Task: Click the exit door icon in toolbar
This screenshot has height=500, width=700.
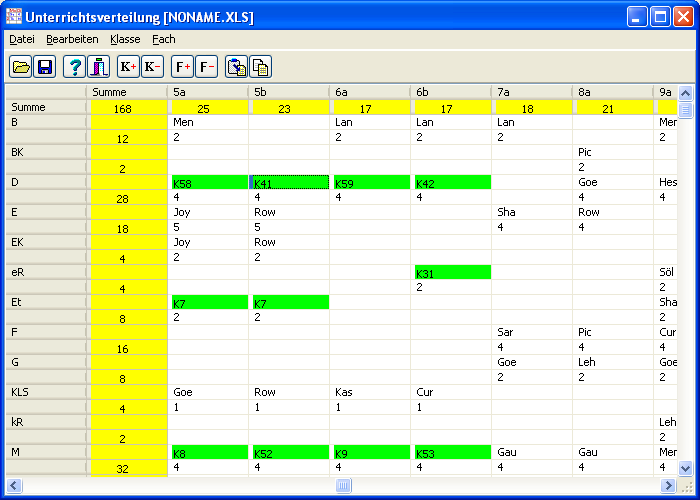Action: tap(98, 67)
